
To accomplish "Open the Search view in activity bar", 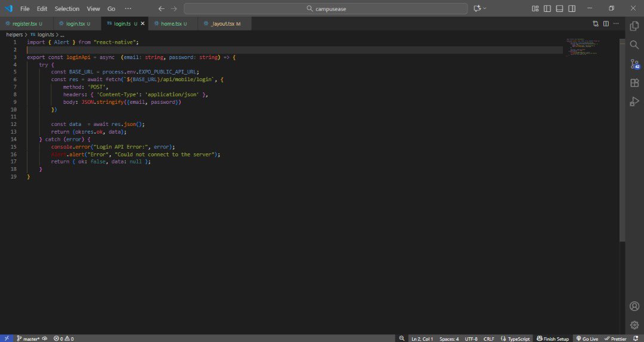I will click(x=634, y=45).
